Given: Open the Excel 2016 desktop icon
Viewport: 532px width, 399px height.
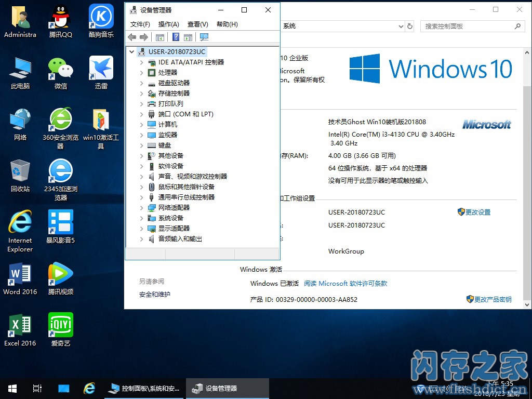Looking at the screenshot, I should [20, 330].
